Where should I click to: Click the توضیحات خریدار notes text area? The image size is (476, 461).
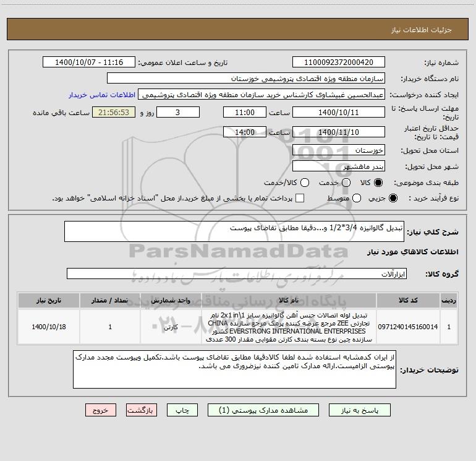click(234, 369)
